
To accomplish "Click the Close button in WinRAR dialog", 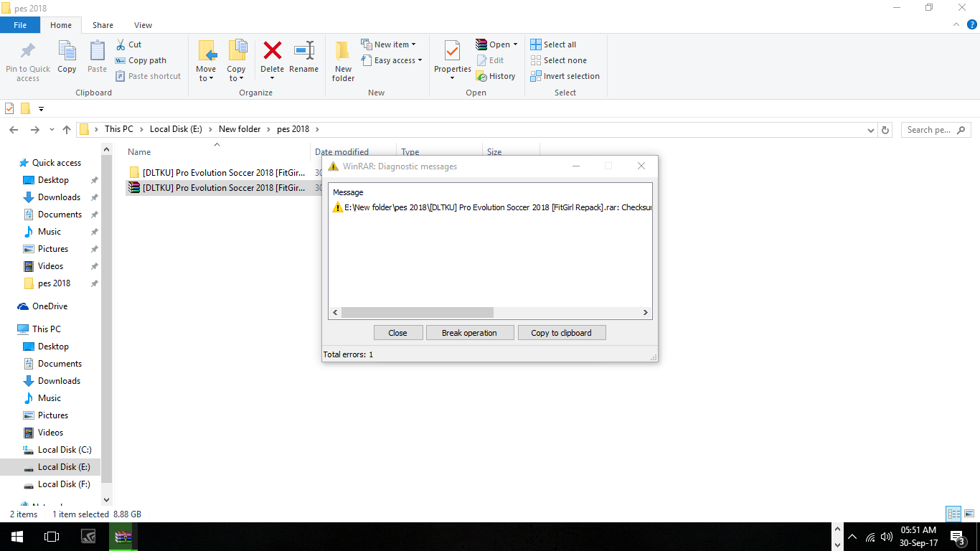I will [398, 333].
